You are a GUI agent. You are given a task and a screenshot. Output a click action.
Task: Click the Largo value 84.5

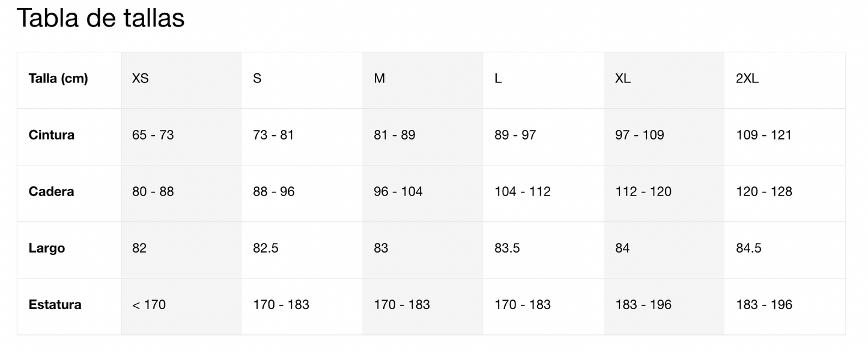[748, 248]
